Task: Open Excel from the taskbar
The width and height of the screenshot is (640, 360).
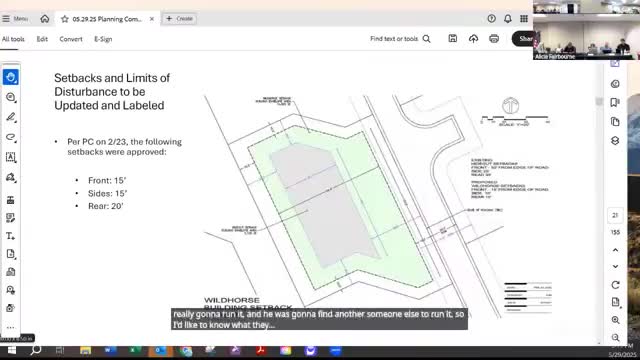Action: tap(135, 351)
